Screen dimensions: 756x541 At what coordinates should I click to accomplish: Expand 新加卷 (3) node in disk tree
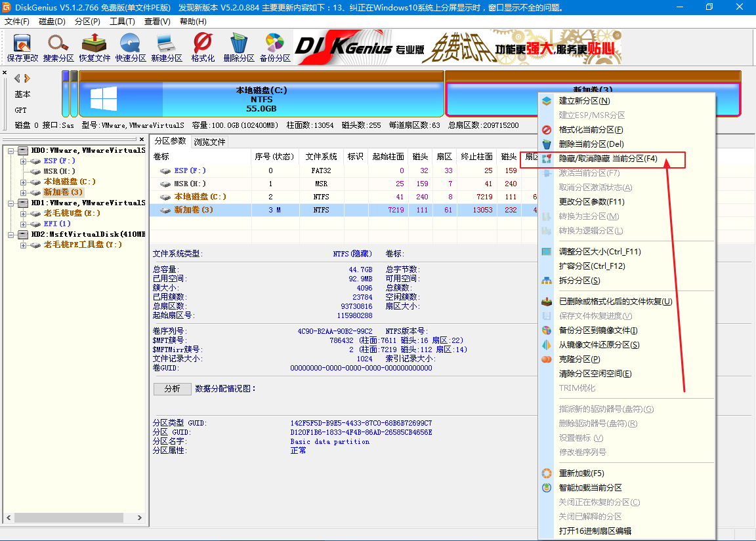pos(23,193)
